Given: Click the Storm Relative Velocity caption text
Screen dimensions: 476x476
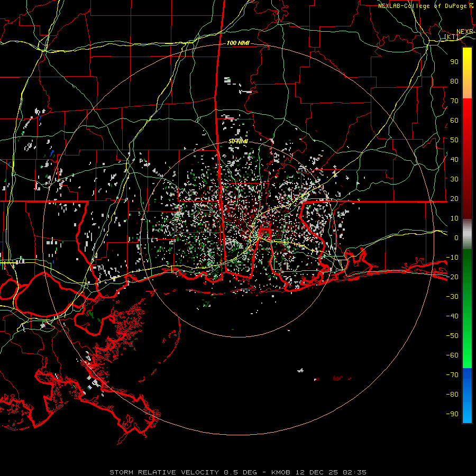Looking at the screenshot, I should [238, 472].
